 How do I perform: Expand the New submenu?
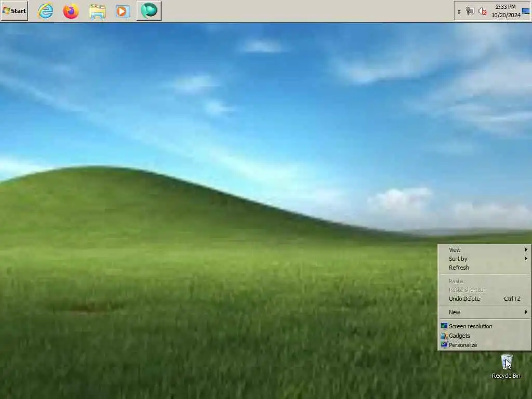[x=484, y=312]
